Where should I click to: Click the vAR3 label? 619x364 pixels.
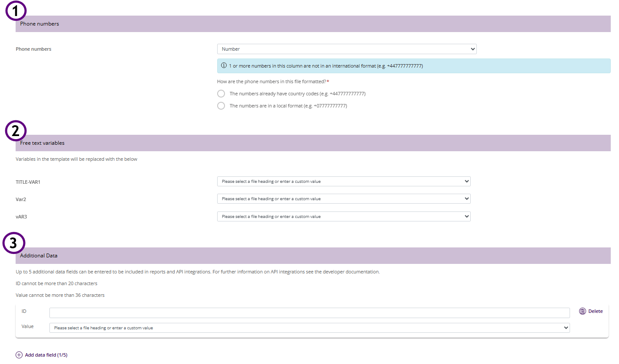click(22, 217)
